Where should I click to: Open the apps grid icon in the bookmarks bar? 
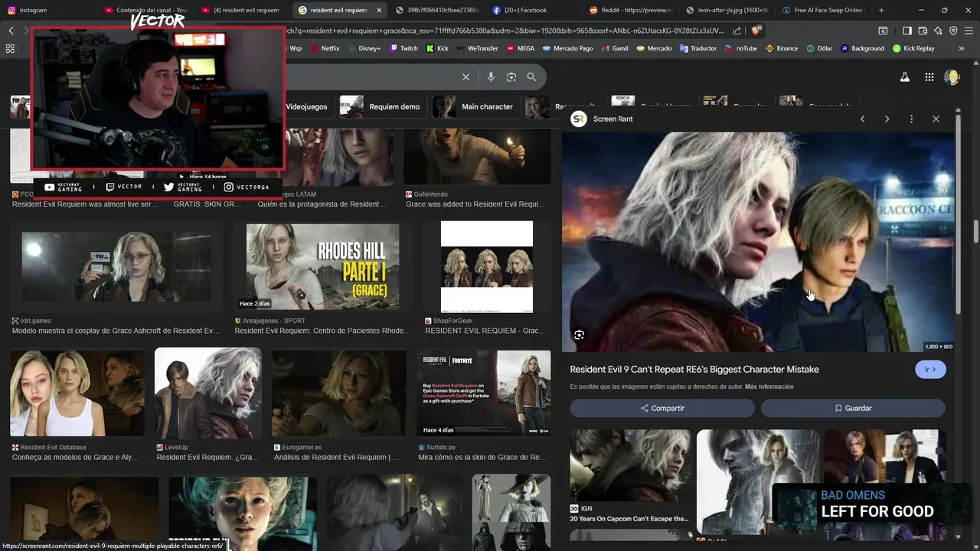(10, 48)
